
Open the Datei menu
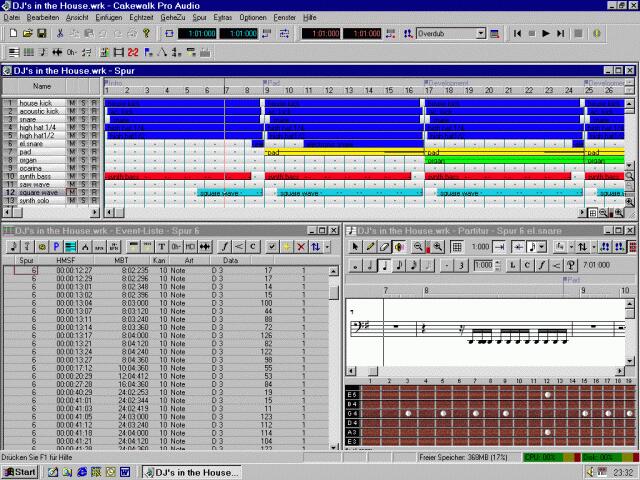point(11,18)
